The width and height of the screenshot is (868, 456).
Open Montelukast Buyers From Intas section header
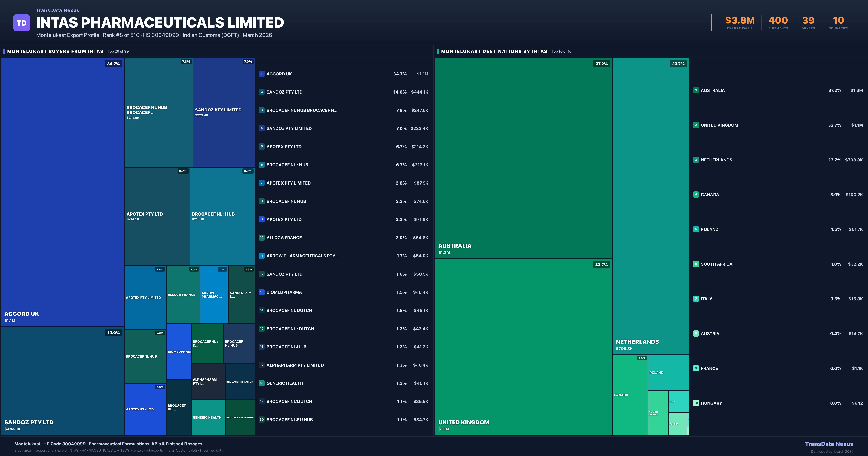point(55,52)
